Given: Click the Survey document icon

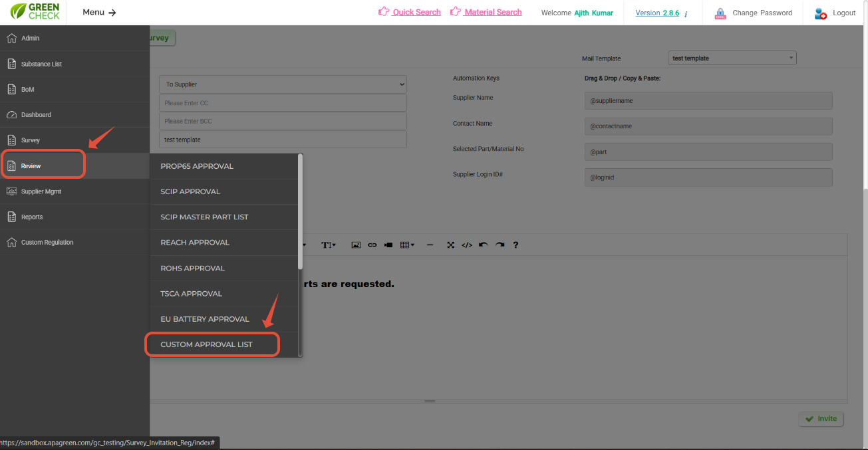Looking at the screenshot, I should click(x=11, y=140).
